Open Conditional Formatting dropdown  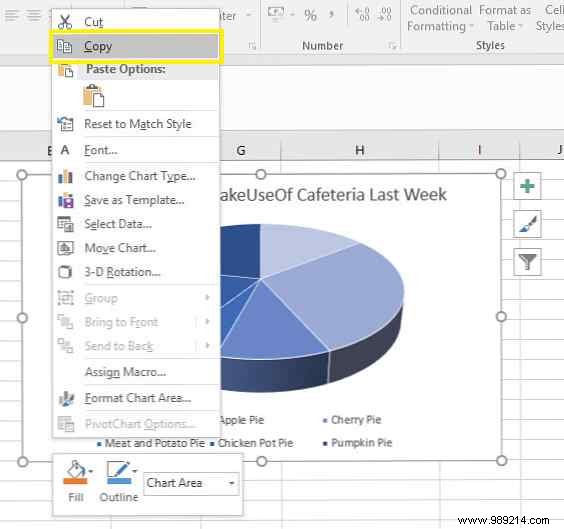click(440, 18)
